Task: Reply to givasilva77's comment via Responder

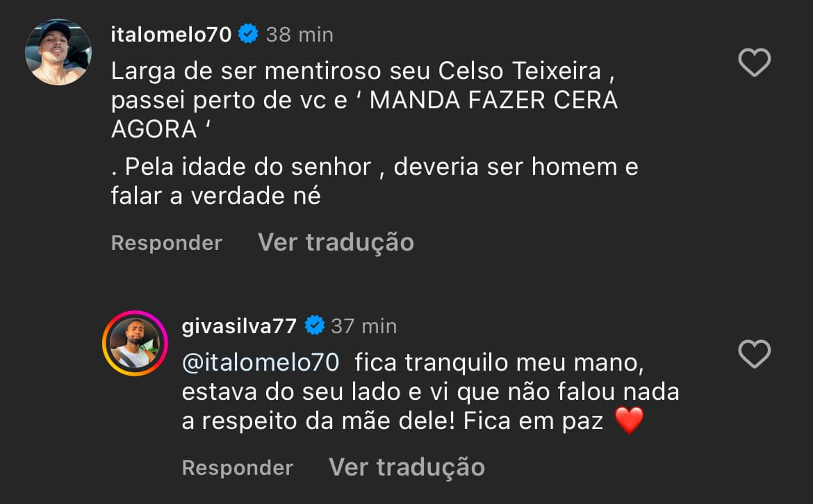Action: 237,467
